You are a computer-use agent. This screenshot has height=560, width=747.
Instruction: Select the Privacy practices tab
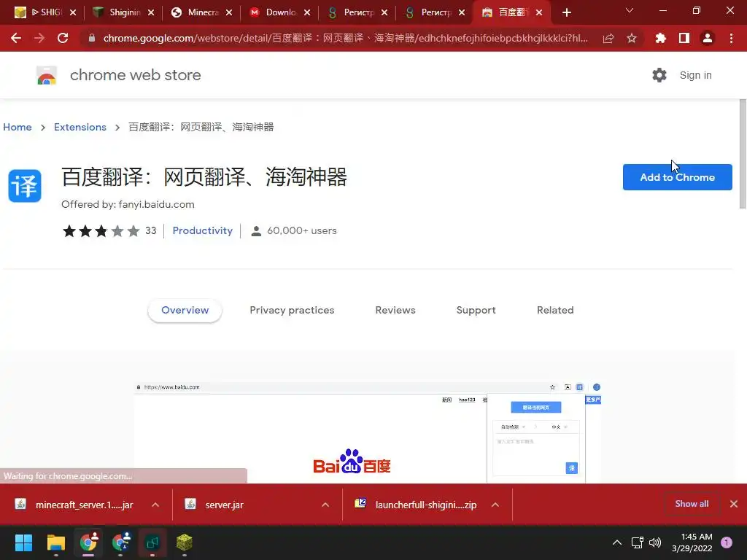(x=292, y=310)
